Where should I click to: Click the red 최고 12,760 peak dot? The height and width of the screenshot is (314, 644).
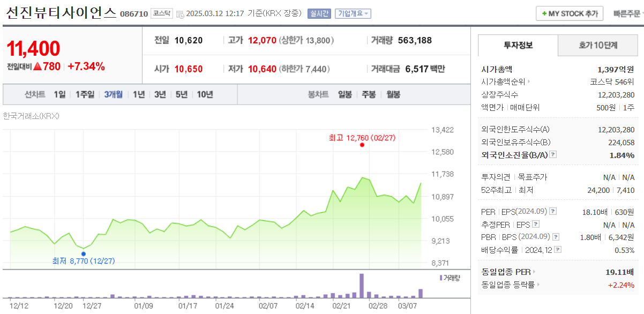pos(362,145)
